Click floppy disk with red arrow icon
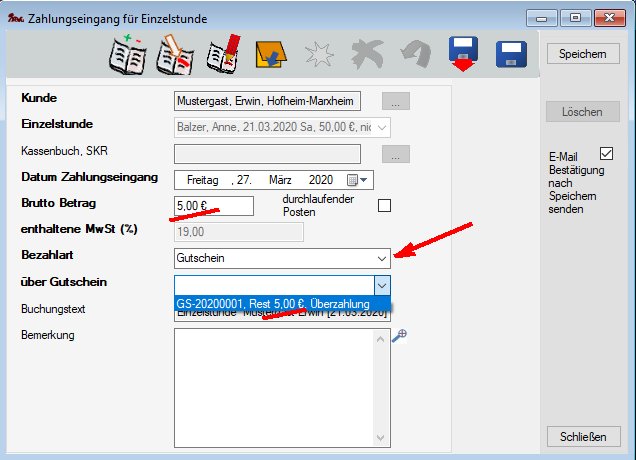This screenshot has height=460, width=636. tap(464, 56)
